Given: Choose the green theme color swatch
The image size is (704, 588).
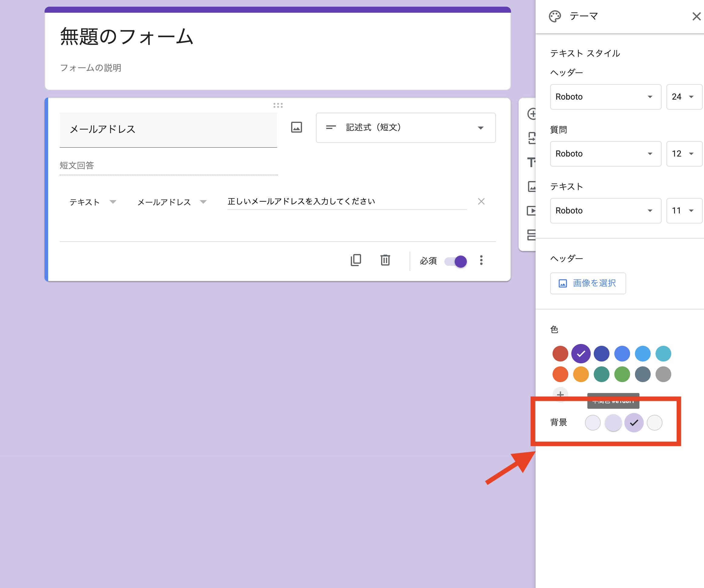Looking at the screenshot, I should click(622, 374).
